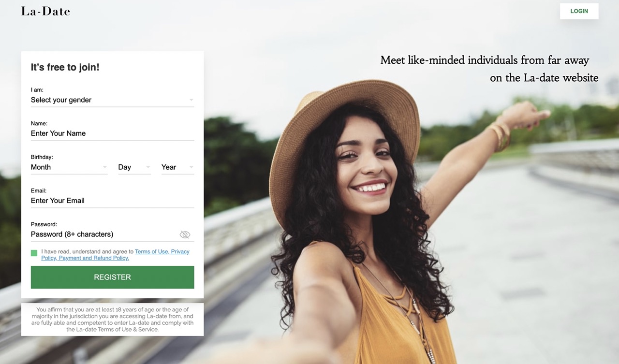Image resolution: width=619 pixels, height=364 pixels.
Task: Click the gender dropdown arrow
Action: pos(191,100)
